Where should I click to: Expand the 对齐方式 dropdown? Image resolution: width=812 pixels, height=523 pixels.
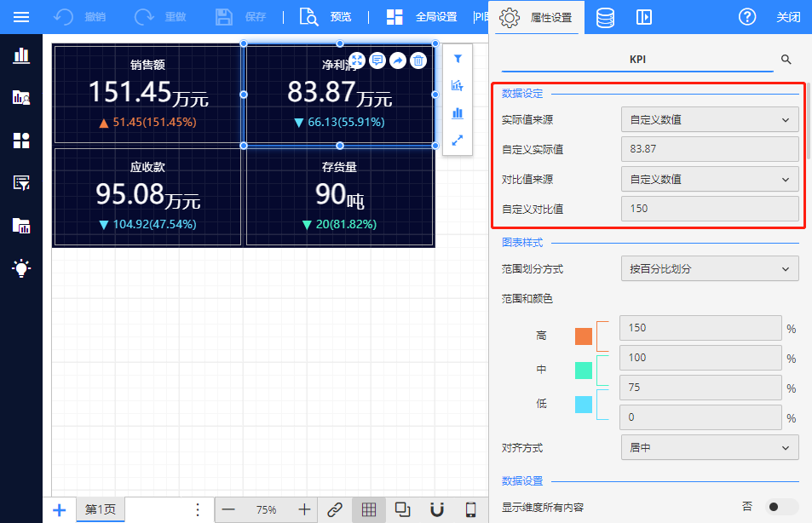(x=709, y=447)
